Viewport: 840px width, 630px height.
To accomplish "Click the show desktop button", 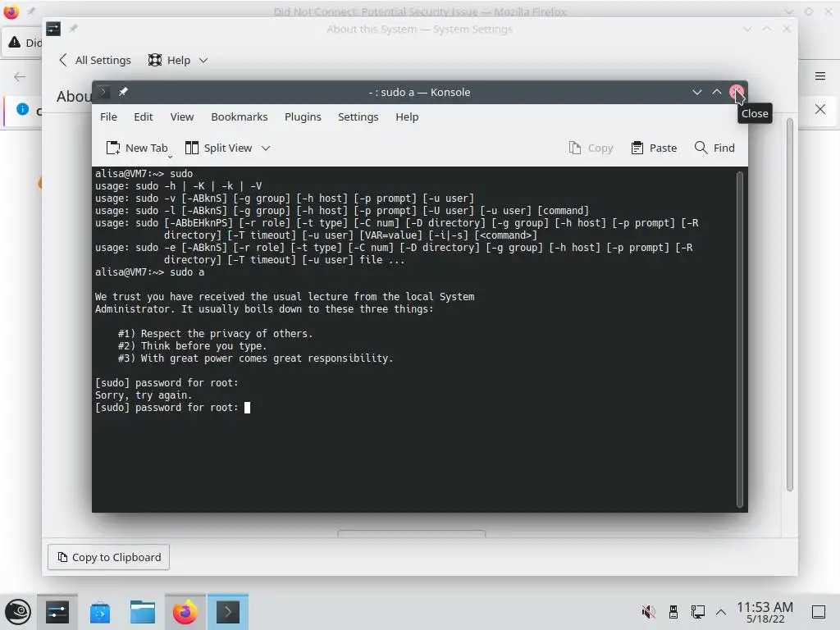I will tap(819, 612).
